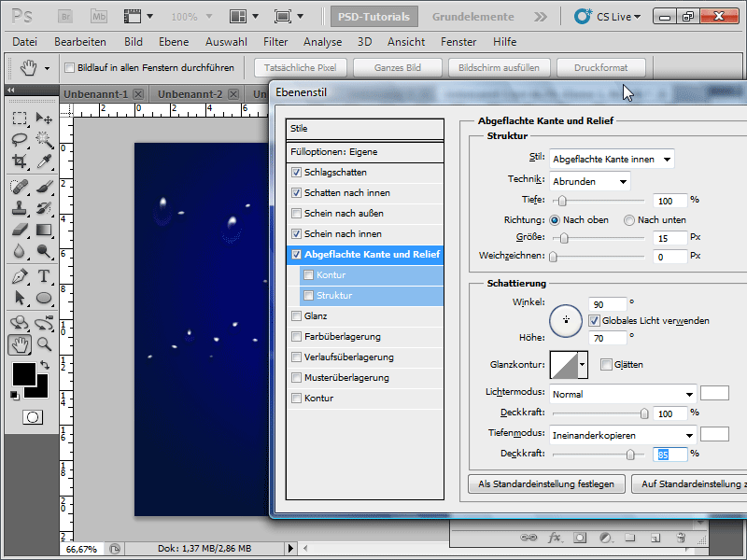Select the 3D Rotate tool
The height and width of the screenshot is (560, 747).
pyautogui.click(x=20, y=323)
